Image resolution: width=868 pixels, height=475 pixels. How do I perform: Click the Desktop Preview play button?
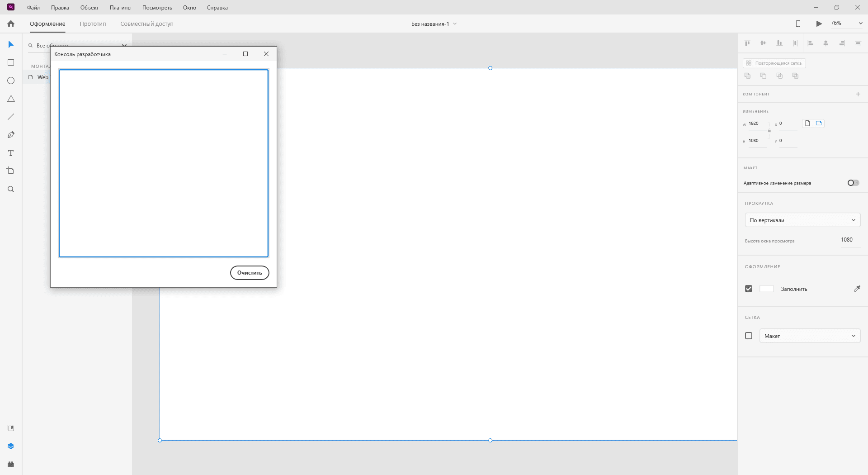coord(819,24)
